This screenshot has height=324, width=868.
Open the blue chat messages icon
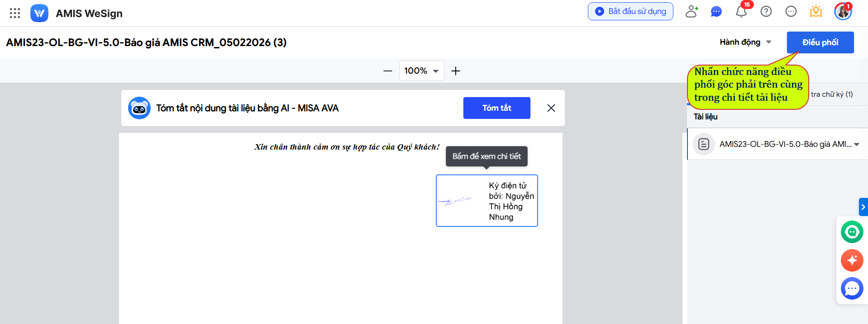point(716,11)
